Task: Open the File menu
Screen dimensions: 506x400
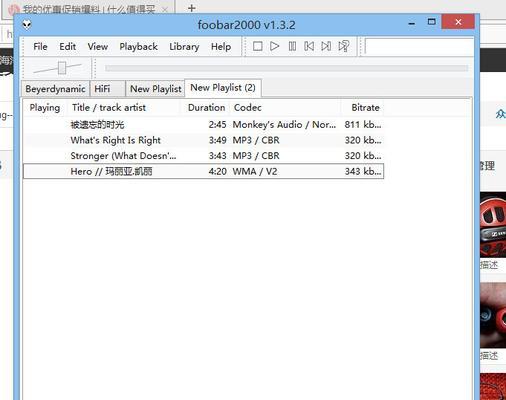Action: (x=40, y=46)
